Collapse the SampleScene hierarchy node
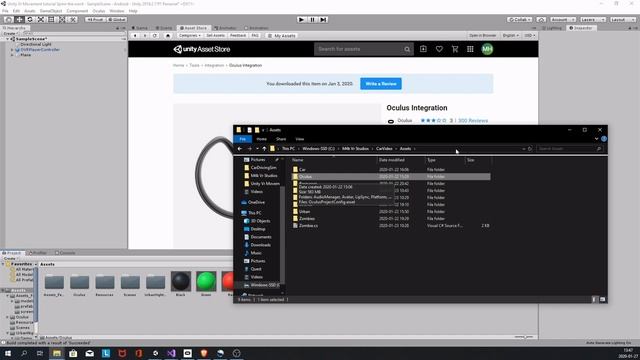 tap(8, 39)
